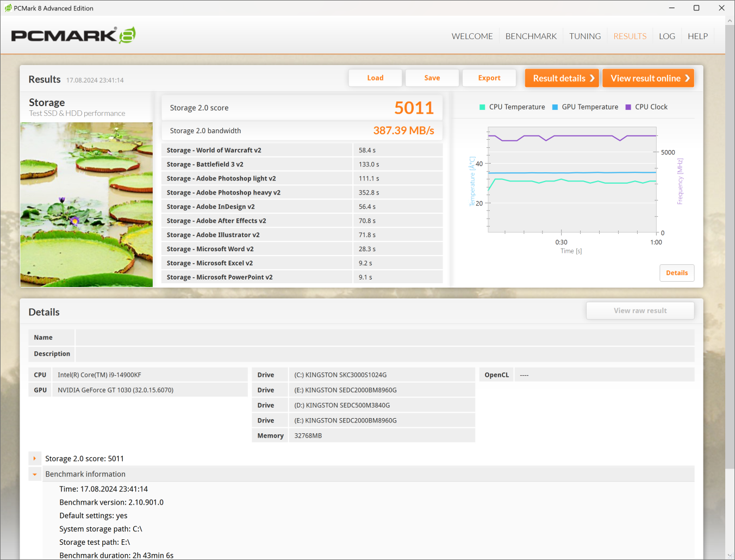Image resolution: width=735 pixels, height=560 pixels.
Task: Click the Storage test path E:\ line
Action: (95, 542)
